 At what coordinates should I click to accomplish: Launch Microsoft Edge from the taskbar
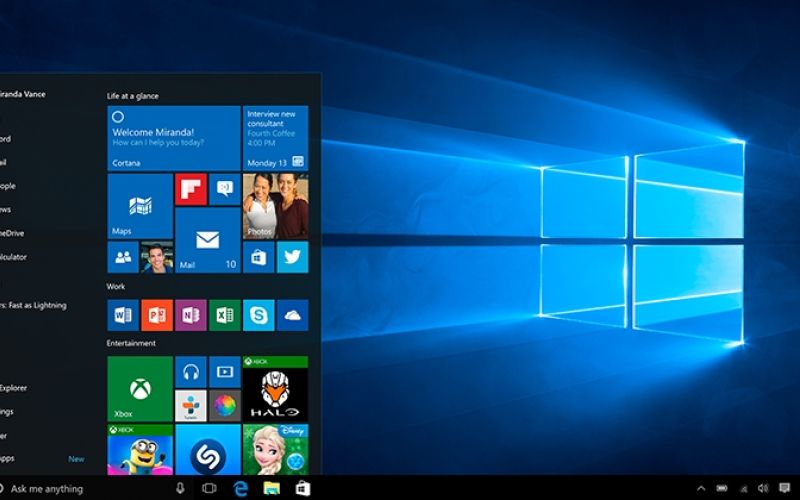(x=240, y=488)
